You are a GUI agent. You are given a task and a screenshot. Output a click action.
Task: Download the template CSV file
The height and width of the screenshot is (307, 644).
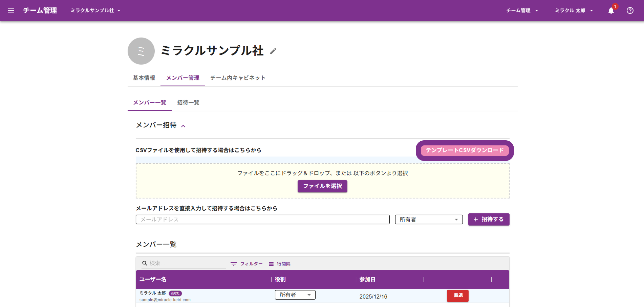[x=464, y=150]
